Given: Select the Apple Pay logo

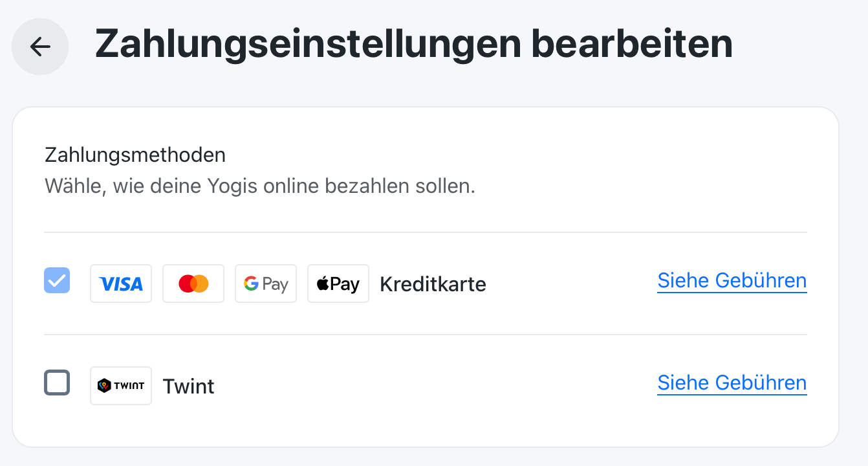Looking at the screenshot, I should click(x=338, y=283).
